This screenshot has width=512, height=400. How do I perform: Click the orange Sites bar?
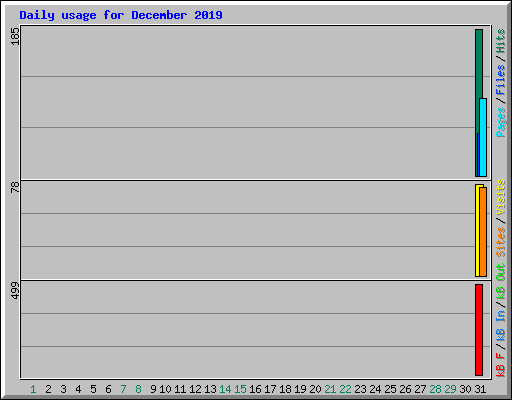coord(483,232)
